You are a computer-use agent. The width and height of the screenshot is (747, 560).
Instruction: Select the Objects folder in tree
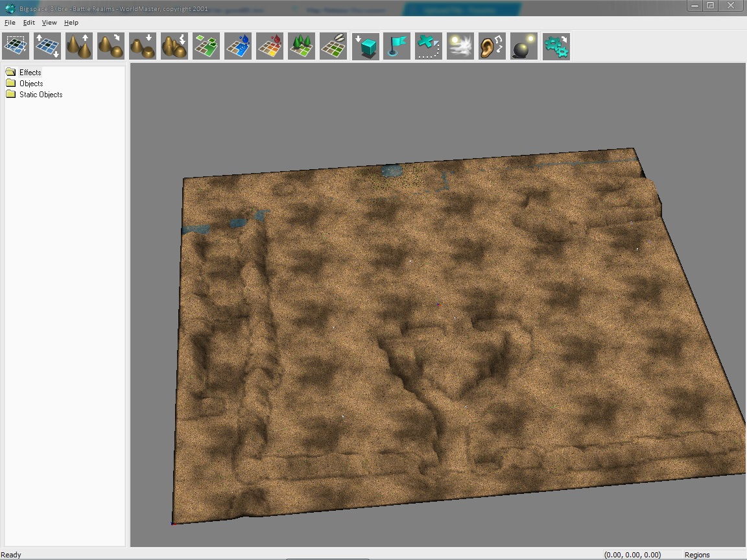click(31, 84)
